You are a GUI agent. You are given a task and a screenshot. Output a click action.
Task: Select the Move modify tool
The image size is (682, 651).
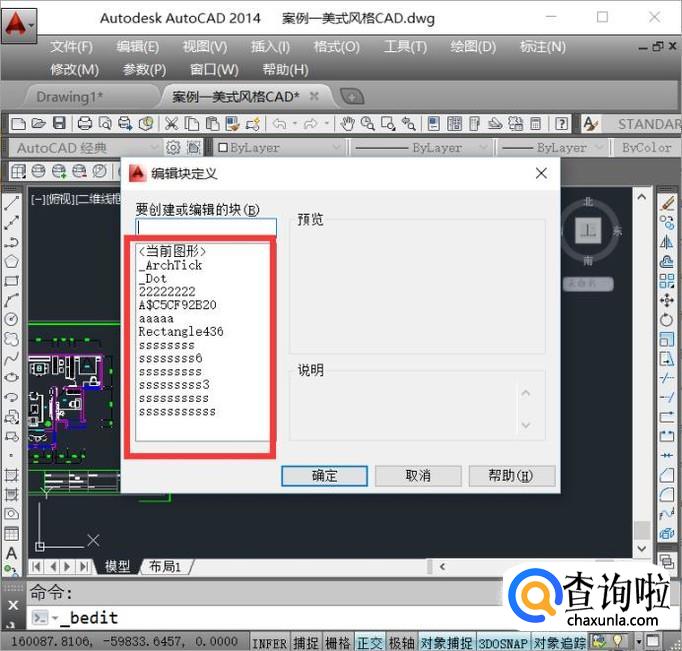tap(667, 300)
